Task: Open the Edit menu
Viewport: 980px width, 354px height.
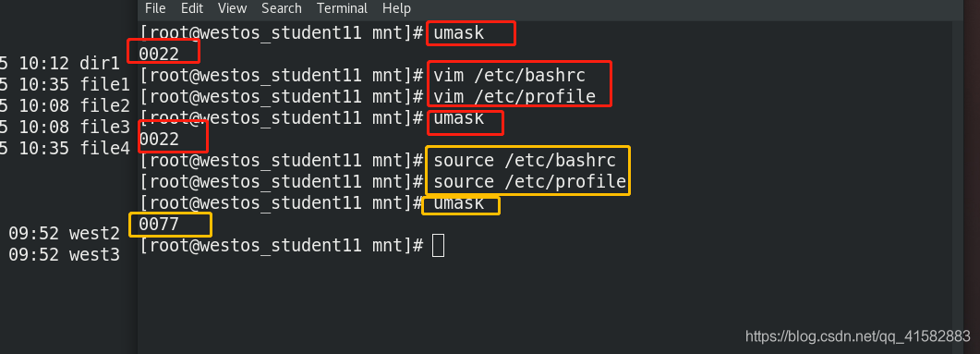Action: pyautogui.click(x=192, y=8)
